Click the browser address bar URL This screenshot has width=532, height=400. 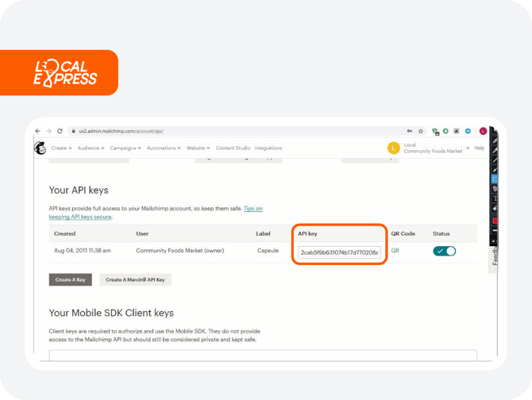coord(121,131)
